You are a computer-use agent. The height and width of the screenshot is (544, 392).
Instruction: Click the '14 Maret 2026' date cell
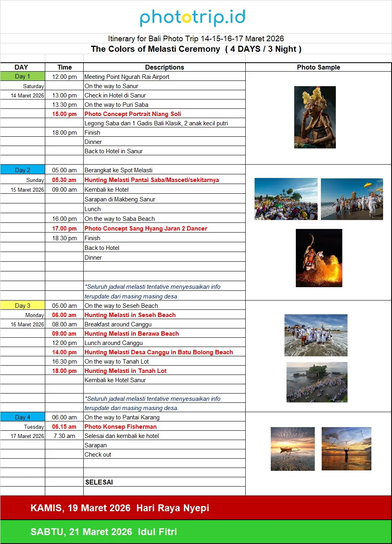[23, 95]
